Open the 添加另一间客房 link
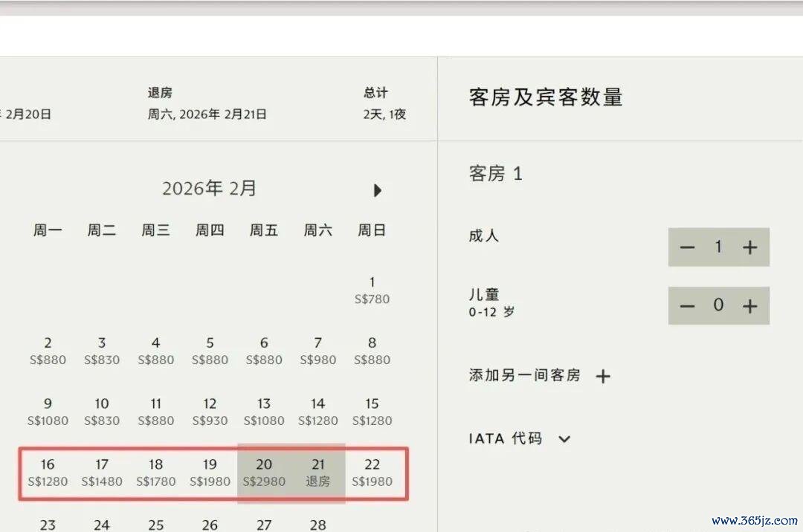Viewport: 803px width, 532px height. 524,375
